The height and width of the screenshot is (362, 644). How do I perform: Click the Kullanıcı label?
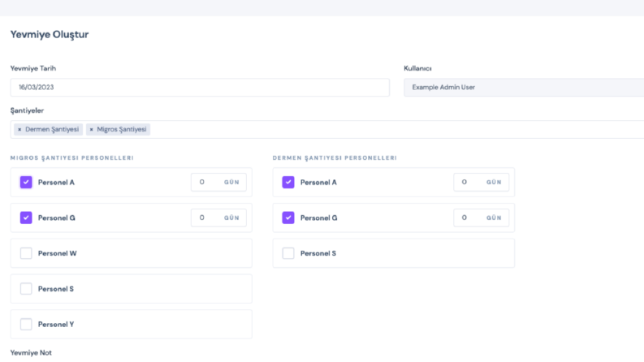tap(417, 68)
